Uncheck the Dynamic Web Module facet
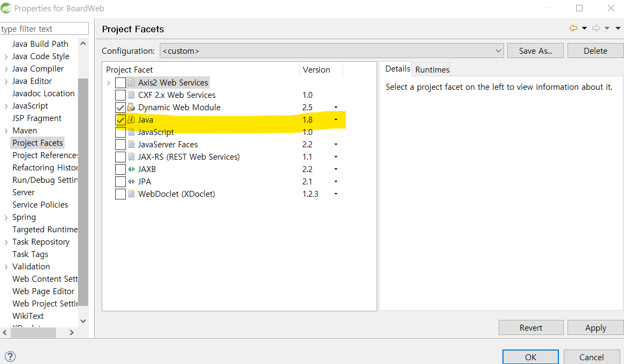Screen dimensions: 624x364 (x=120, y=108)
